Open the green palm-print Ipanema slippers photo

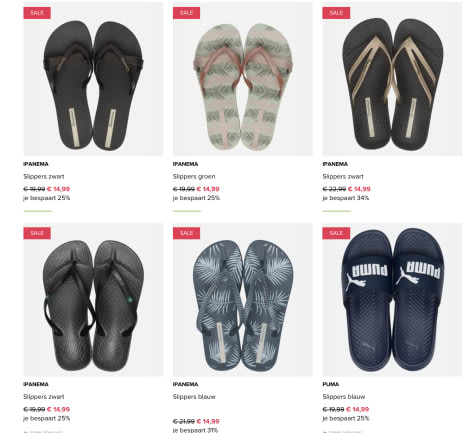click(243, 79)
